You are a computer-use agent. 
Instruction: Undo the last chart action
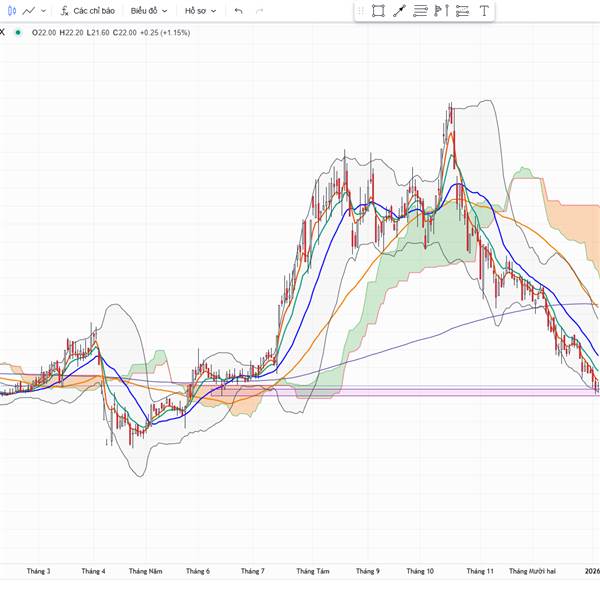click(x=238, y=11)
